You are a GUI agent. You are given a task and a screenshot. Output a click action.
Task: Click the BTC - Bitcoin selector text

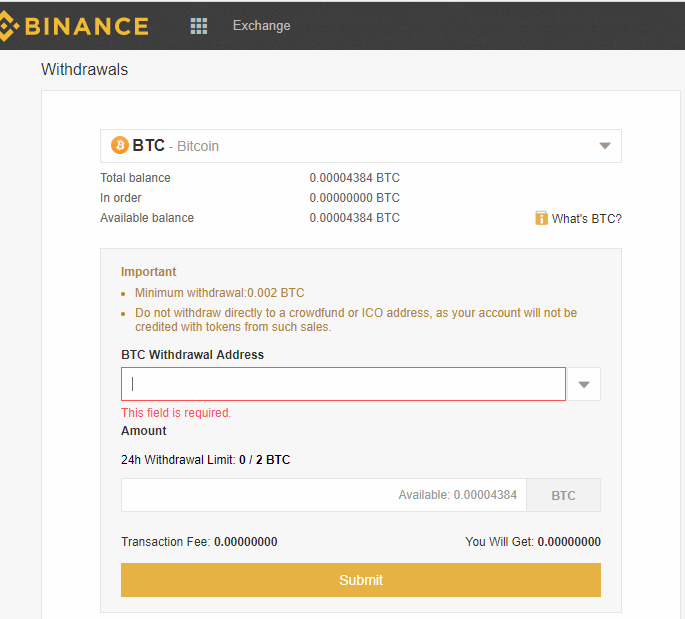pyautogui.click(x=175, y=145)
